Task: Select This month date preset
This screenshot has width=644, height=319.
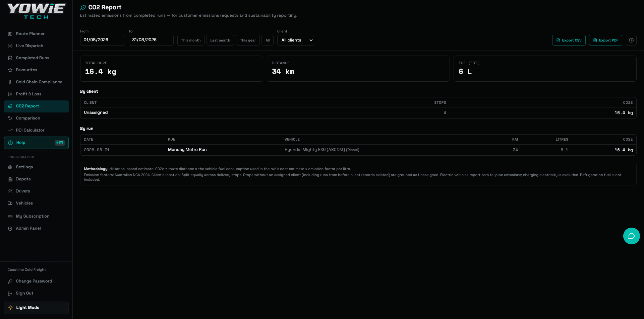Action: click(x=191, y=40)
